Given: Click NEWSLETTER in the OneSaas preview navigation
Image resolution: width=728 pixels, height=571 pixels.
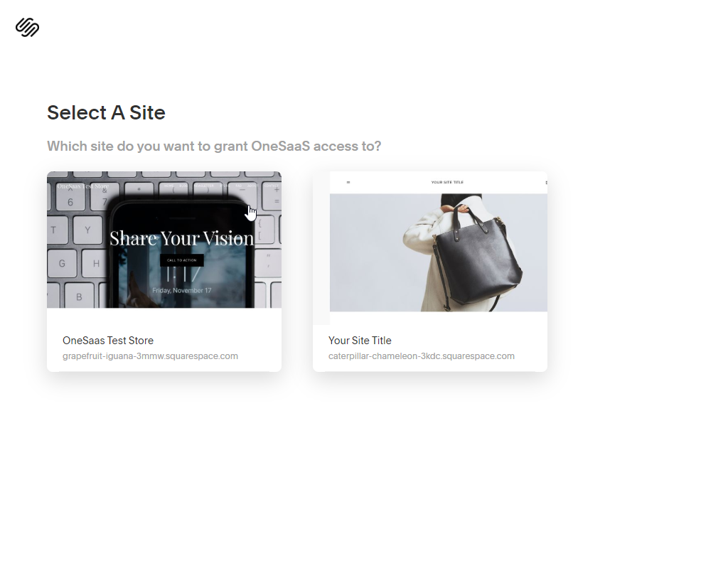Looking at the screenshot, I should (204, 186).
